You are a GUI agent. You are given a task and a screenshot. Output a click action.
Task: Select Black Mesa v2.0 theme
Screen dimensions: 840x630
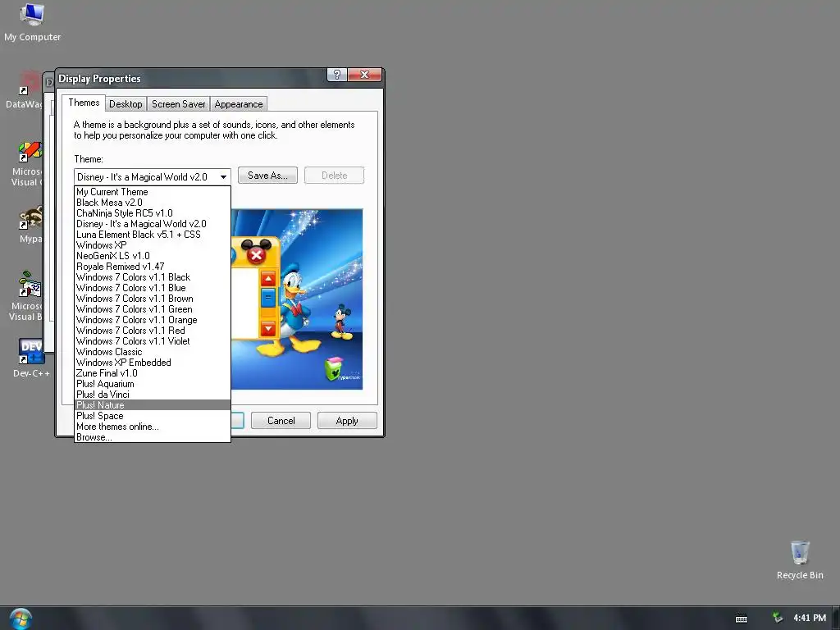pos(152,203)
